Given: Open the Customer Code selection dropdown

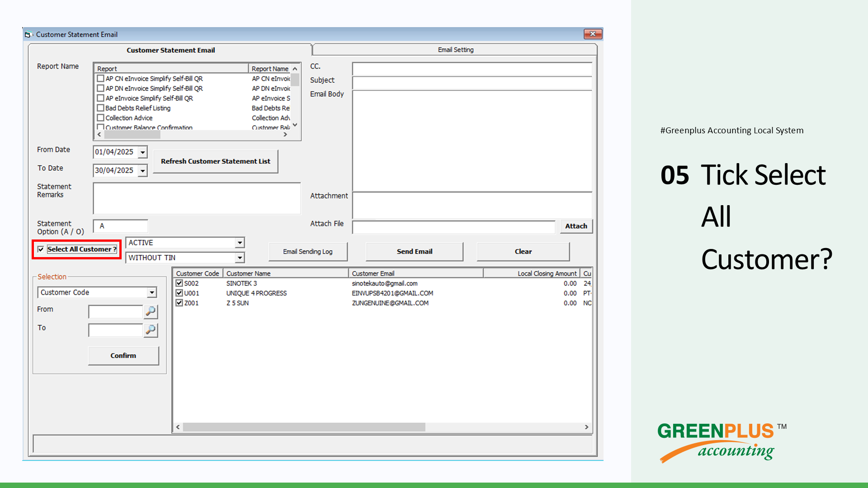Looking at the screenshot, I should click(x=152, y=293).
